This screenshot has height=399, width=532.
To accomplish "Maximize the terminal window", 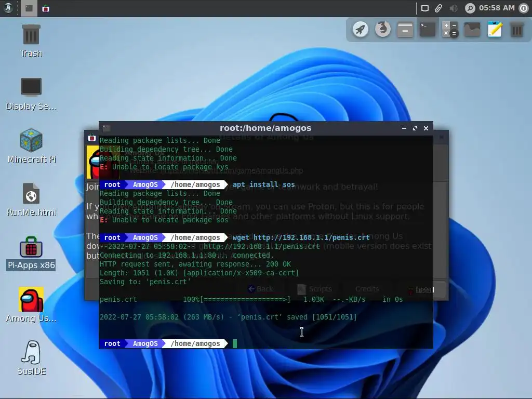I will pos(415,128).
